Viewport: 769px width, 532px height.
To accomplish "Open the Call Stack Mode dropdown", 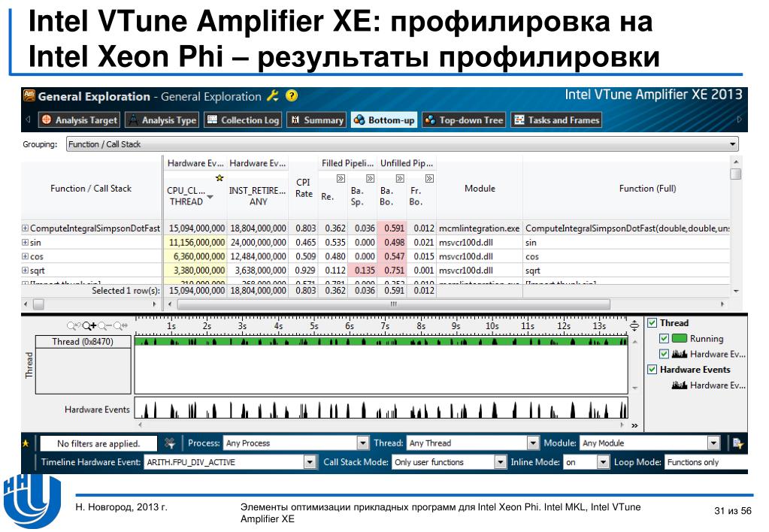I will coord(449,462).
